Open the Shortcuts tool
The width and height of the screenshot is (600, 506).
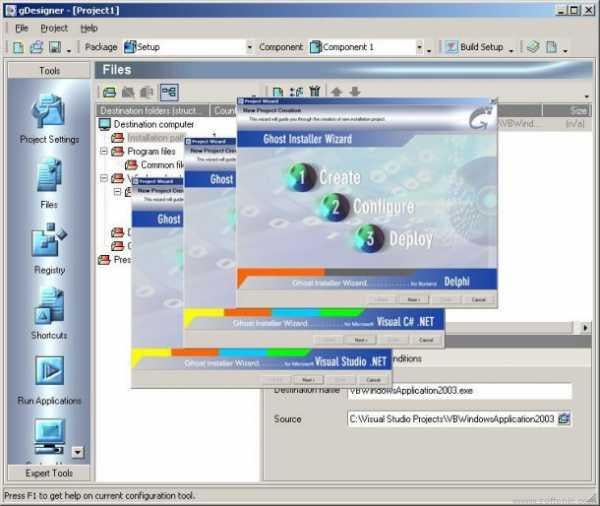(x=49, y=314)
